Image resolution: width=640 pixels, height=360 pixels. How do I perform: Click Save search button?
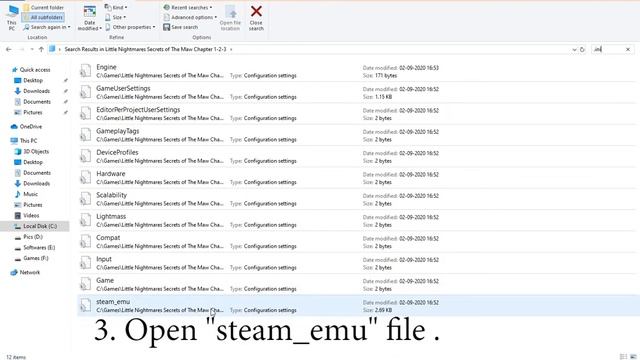(180, 27)
